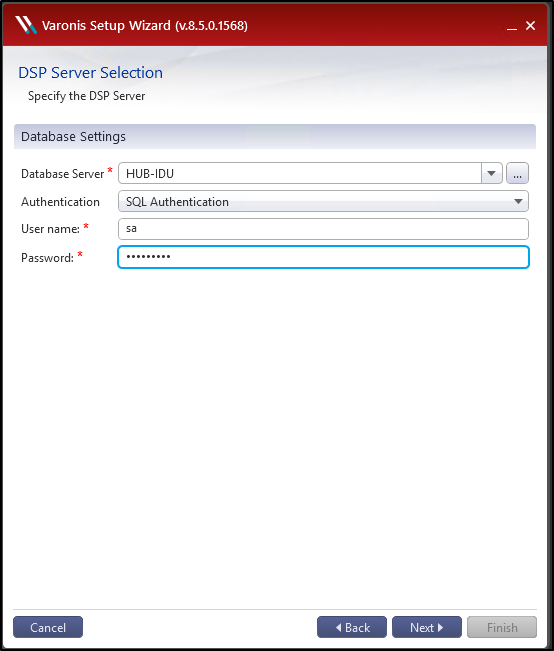
Task: Open the Database Server dropdown arrow
Action: click(492, 173)
